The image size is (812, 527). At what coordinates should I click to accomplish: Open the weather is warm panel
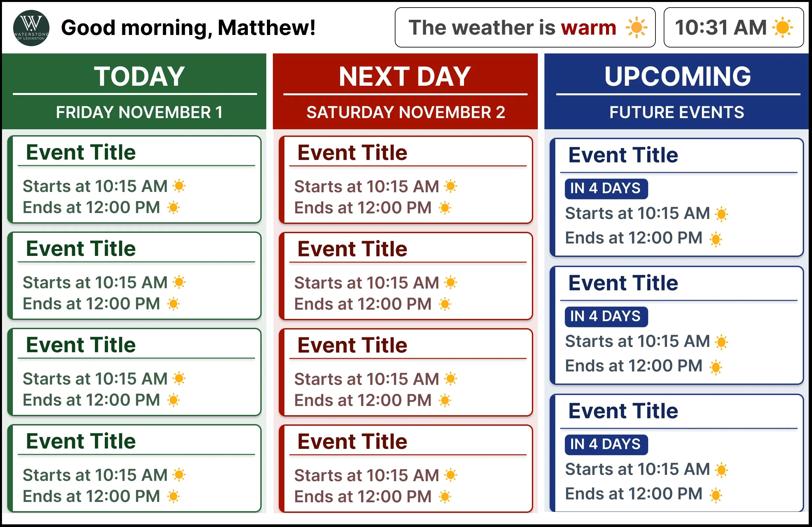click(525, 27)
